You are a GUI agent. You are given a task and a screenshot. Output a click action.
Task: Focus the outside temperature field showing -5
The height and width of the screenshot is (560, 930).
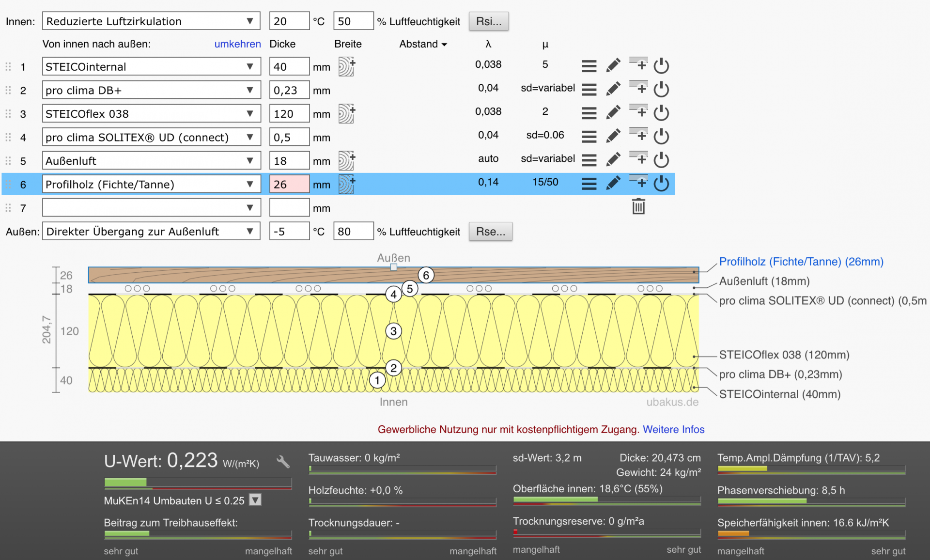pos(289,232)
